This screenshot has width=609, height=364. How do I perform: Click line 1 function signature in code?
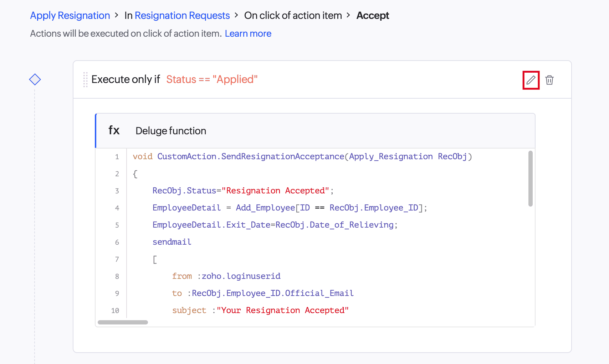pos(302,157)
